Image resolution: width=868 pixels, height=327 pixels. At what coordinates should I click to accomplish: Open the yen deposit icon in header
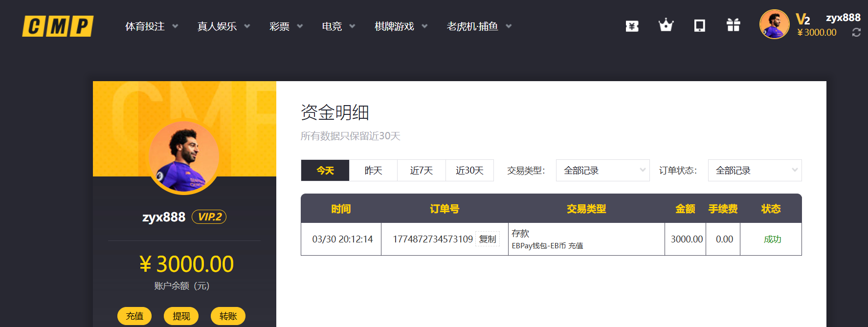coord(632,26)
